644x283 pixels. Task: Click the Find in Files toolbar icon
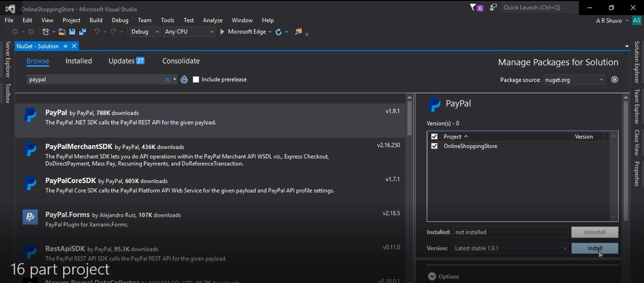point(298,32)
